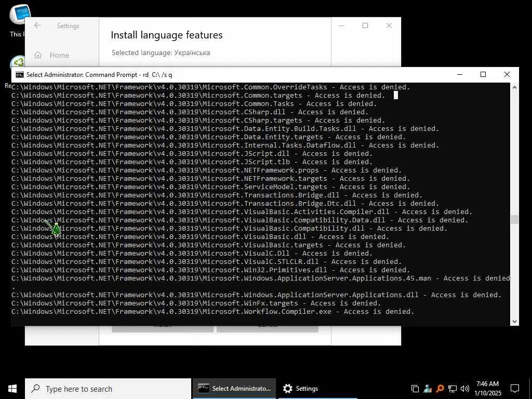Open the Windows Start menu
Viewport: 532px width, 399px height.
pyautogui.click(x=12, y=389)
